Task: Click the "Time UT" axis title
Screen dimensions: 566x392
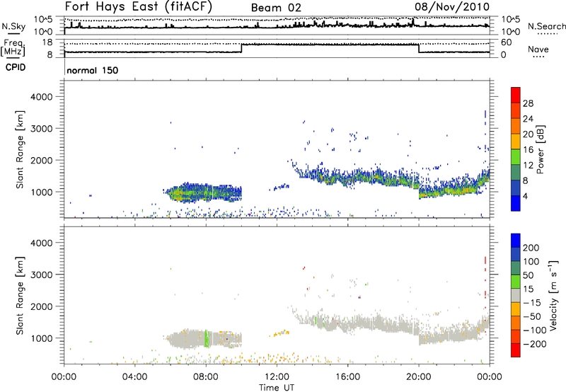Action: (x=277, y=388)
